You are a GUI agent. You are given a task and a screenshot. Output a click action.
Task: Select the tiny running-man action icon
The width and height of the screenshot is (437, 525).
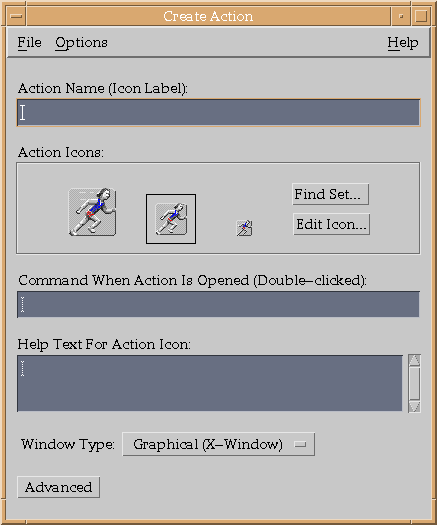point(244,228)
